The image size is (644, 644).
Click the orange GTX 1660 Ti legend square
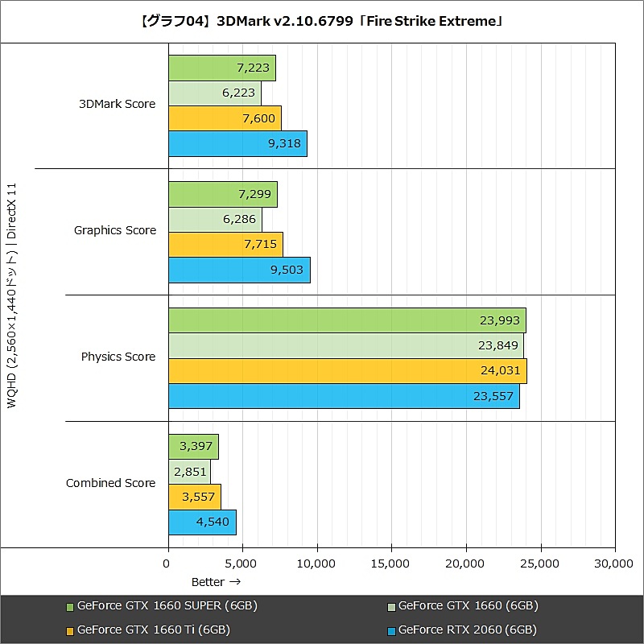pyautogui.click(x=68, y=630)
